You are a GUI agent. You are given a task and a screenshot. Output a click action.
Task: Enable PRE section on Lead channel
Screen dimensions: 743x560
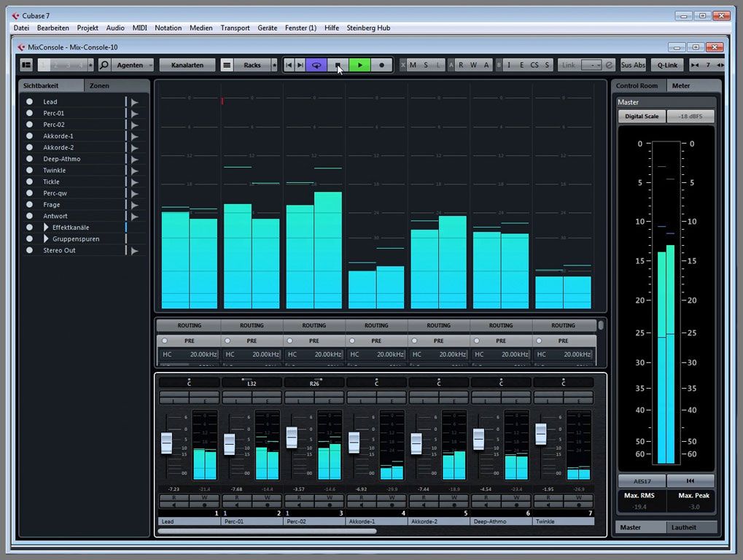click(x=165, y=341)
